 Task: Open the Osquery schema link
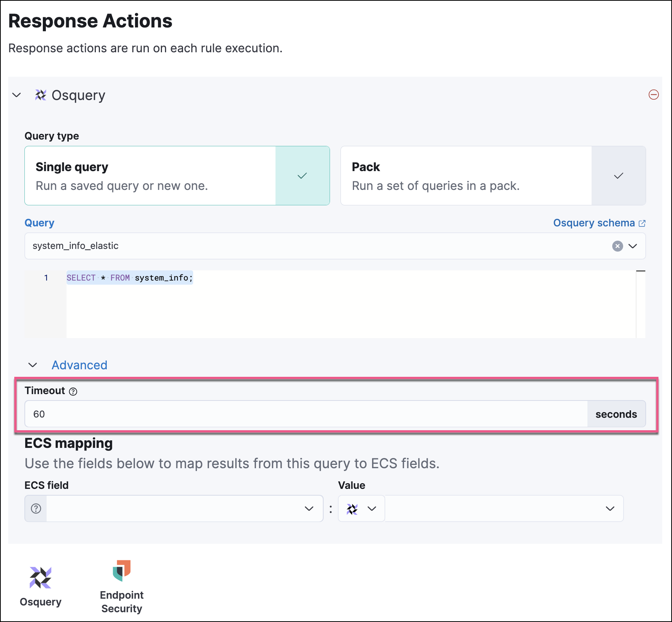(x=594, y=222)
